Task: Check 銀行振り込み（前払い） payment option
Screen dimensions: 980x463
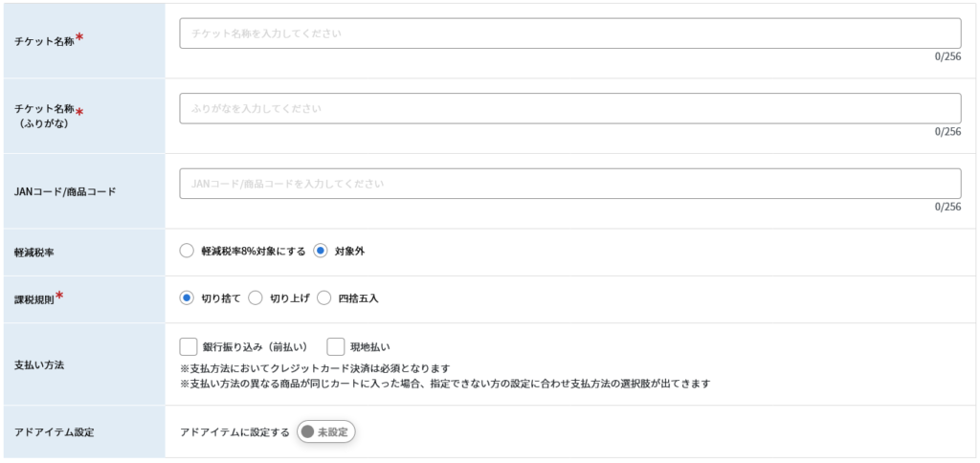Action: pos(189,347)
